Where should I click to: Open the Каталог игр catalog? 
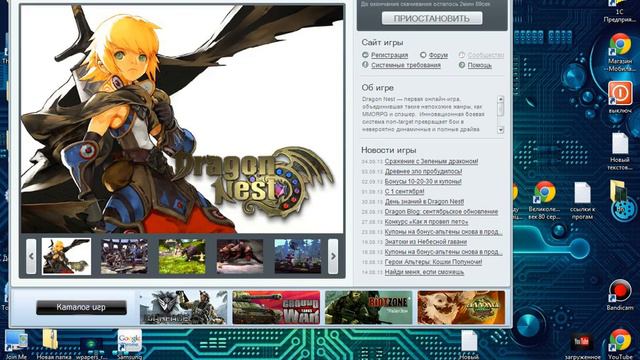(x=81, y=307)
